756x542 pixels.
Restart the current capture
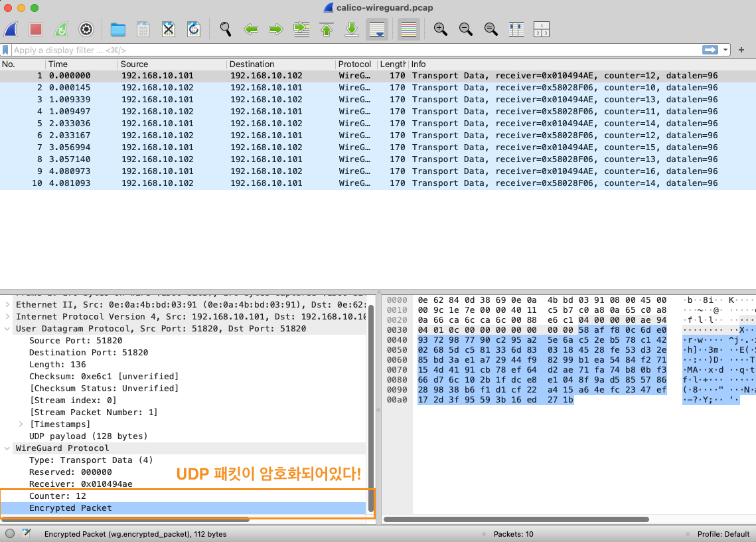tap(61, 29)
